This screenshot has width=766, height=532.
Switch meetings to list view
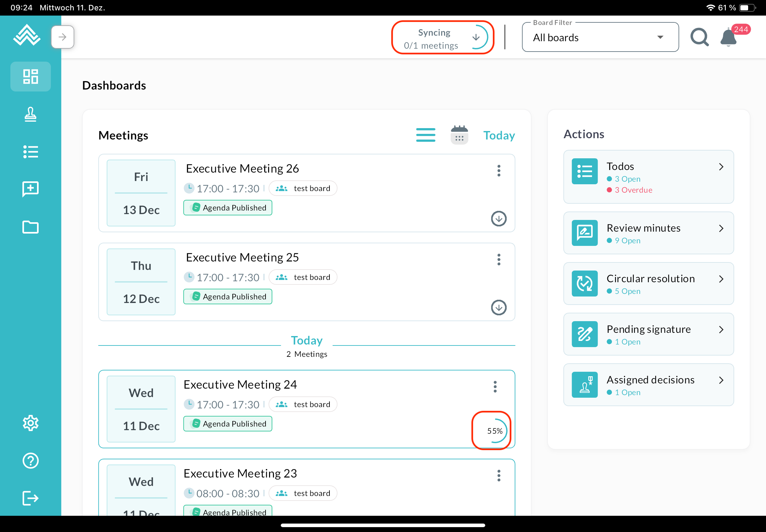(426, 135)
